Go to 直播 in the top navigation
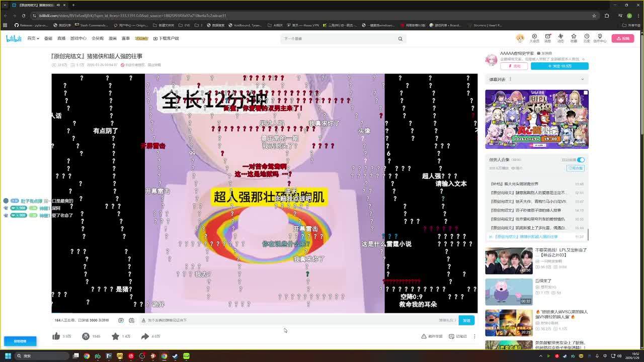Screen dimensions: 644x362 (x=61, y=38)
